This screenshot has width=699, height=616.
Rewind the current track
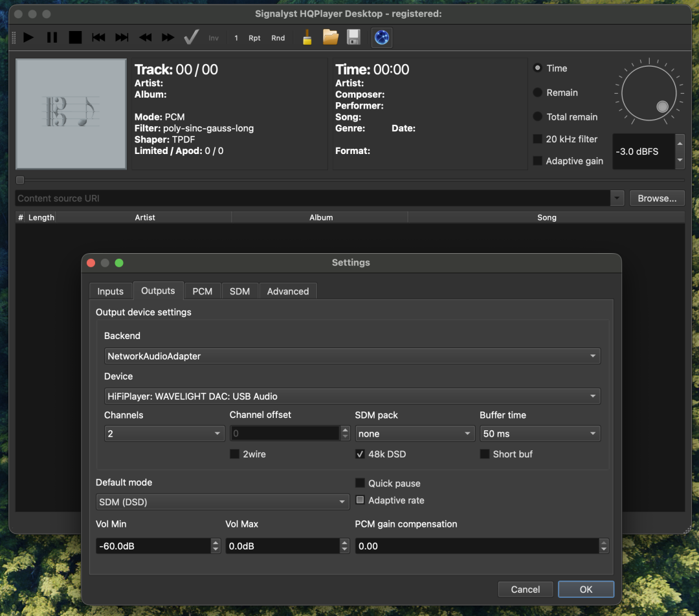(x=145, y=38)
